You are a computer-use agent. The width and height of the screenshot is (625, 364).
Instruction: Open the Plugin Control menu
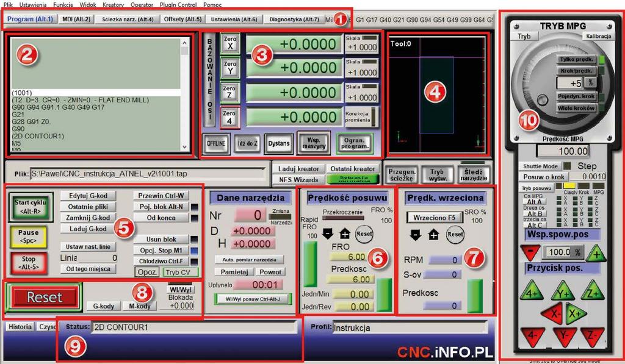coord(178,5)
